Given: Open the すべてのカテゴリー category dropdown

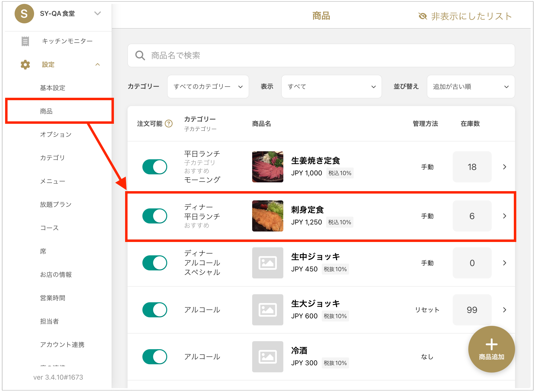Looking at the screenshot, I should (x=208, y=87).
